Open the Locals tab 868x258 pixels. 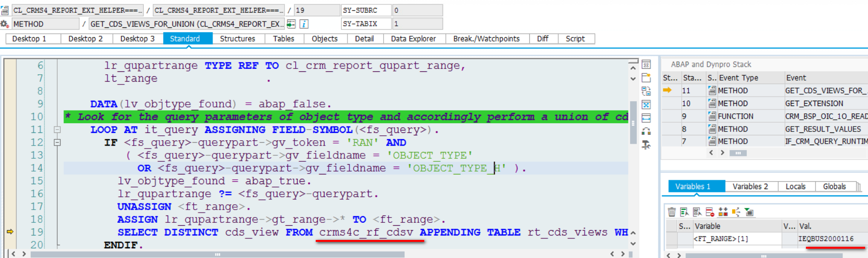796,187
